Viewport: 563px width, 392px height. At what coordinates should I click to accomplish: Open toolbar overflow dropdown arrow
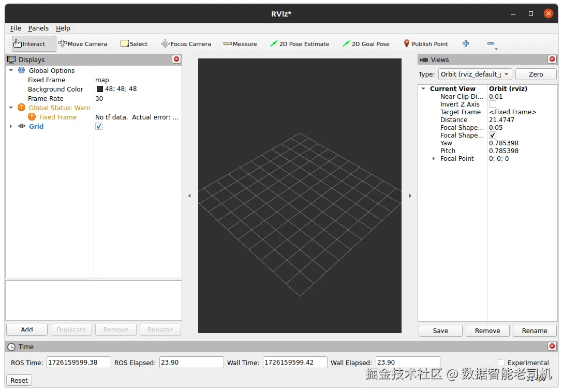496,49
